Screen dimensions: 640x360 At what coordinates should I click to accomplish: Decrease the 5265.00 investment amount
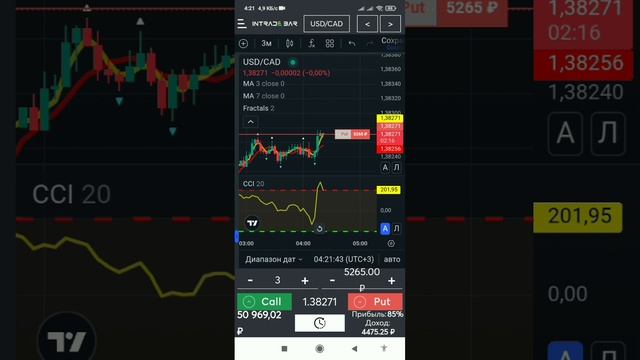tap(332, 280)
